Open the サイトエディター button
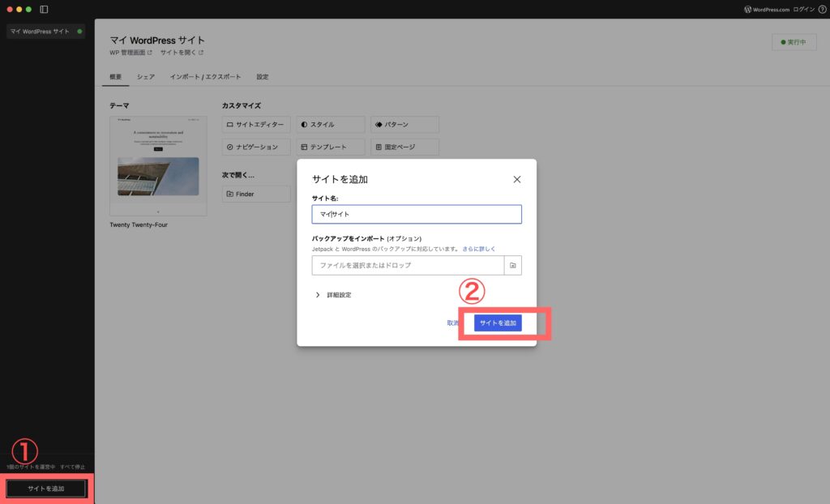The image size is (830, 504). click(256, 125)
